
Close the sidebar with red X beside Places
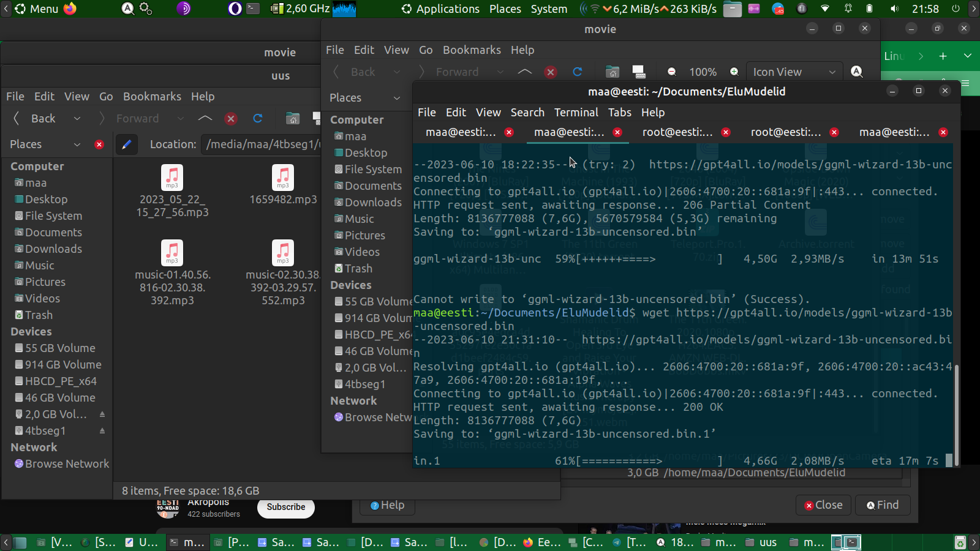coord(99,144)
